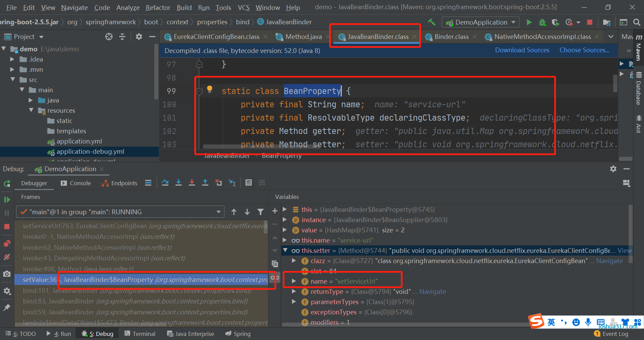
Task: Click bind breadcrumb in navigation bar
Action: (x=243, y=22)
